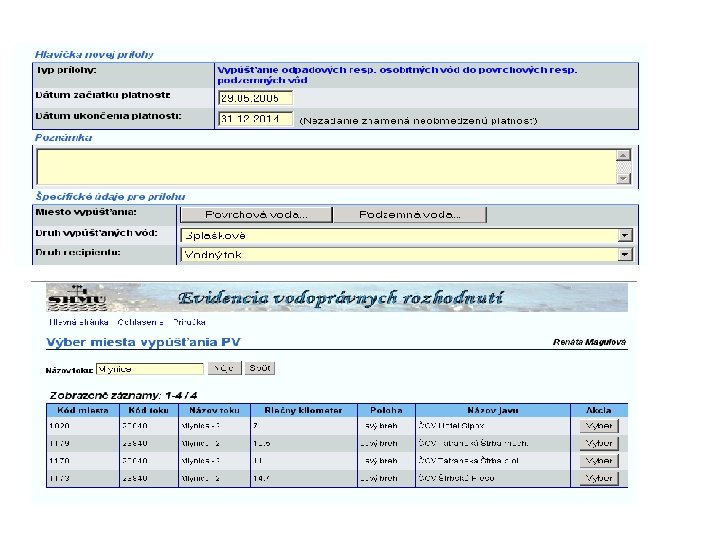
Task: Click the Názov toku search field
Action: point(150,369)
